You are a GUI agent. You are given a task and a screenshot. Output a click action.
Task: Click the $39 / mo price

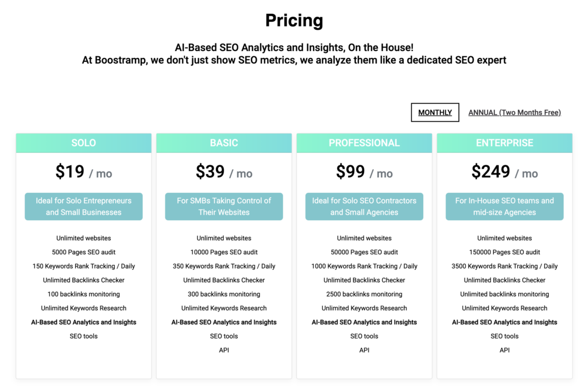pos(224,172)
